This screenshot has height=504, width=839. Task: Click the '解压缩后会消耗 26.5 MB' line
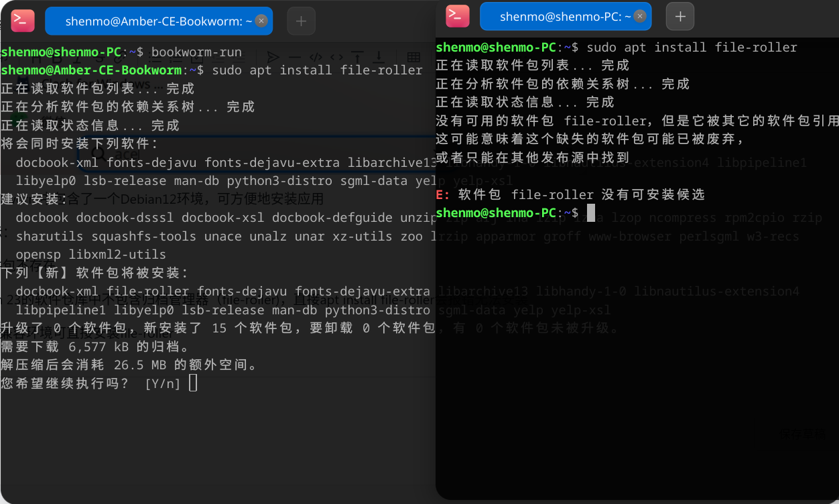(129, 365)
